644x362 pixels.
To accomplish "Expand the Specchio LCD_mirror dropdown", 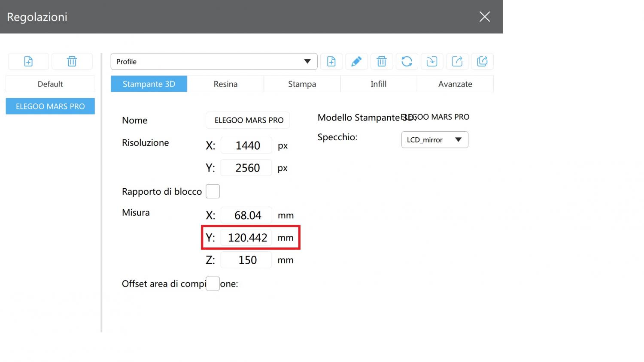I will (x=434, y=140).
